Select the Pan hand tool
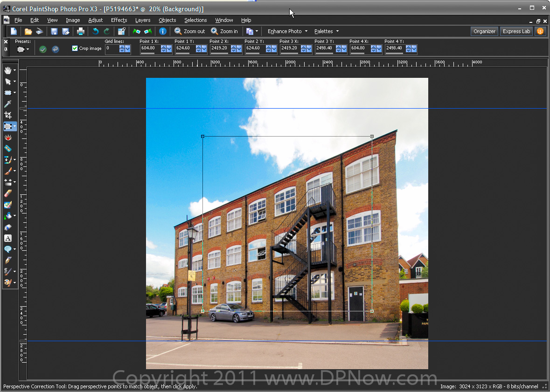The width and height of the screenshot is (550, 392). 8,70
